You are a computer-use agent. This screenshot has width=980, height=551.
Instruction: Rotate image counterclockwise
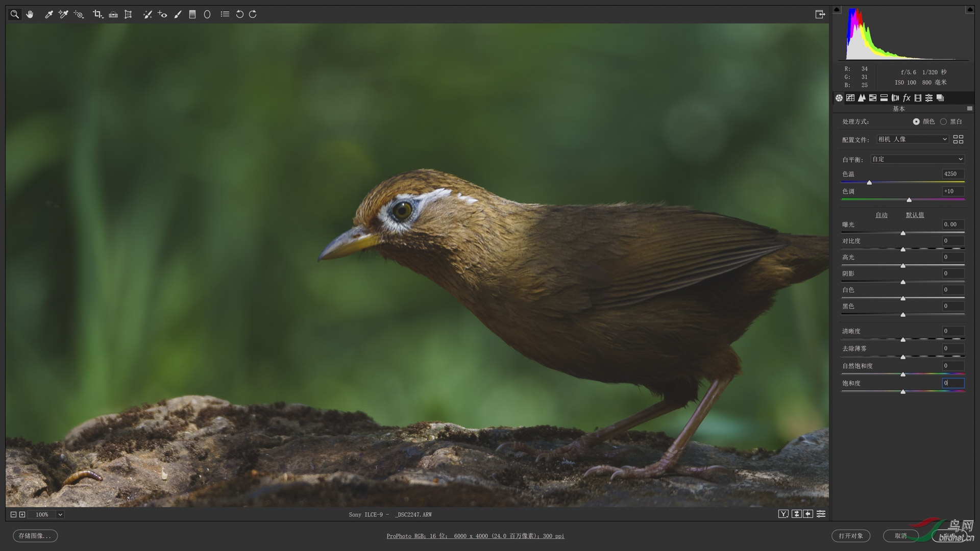[239, 14]
